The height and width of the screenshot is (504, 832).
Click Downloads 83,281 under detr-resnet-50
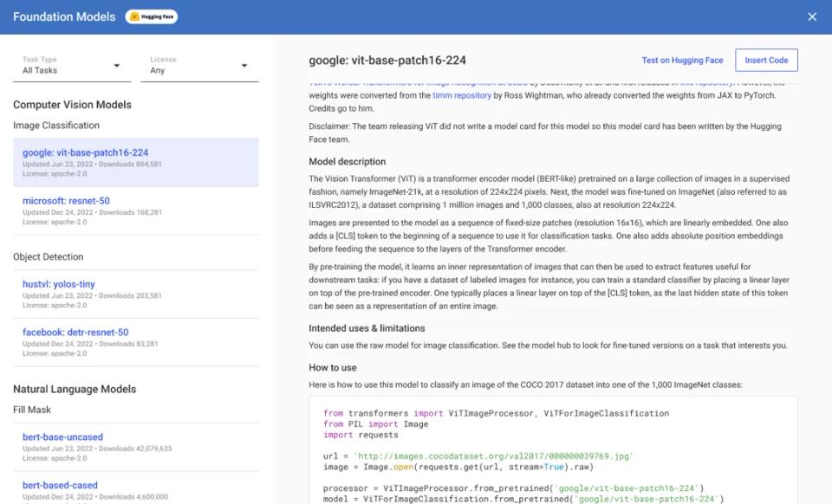128,344
